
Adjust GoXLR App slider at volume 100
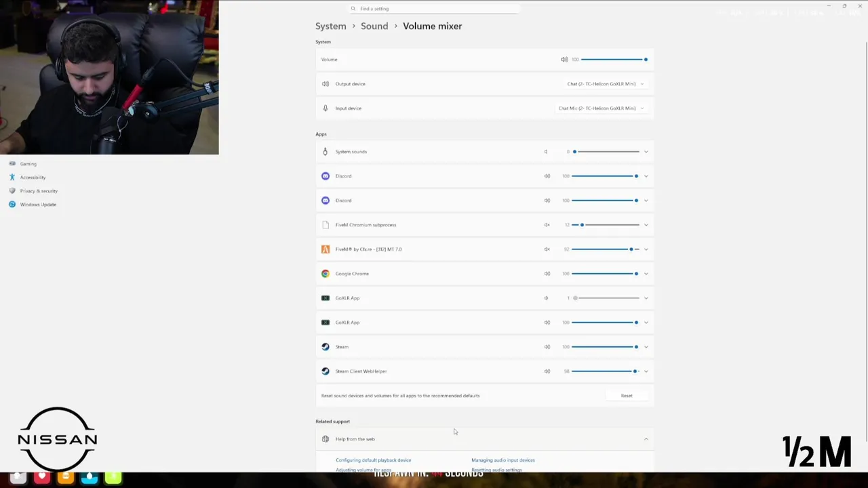pyautogui.click(x=605, y=323)
